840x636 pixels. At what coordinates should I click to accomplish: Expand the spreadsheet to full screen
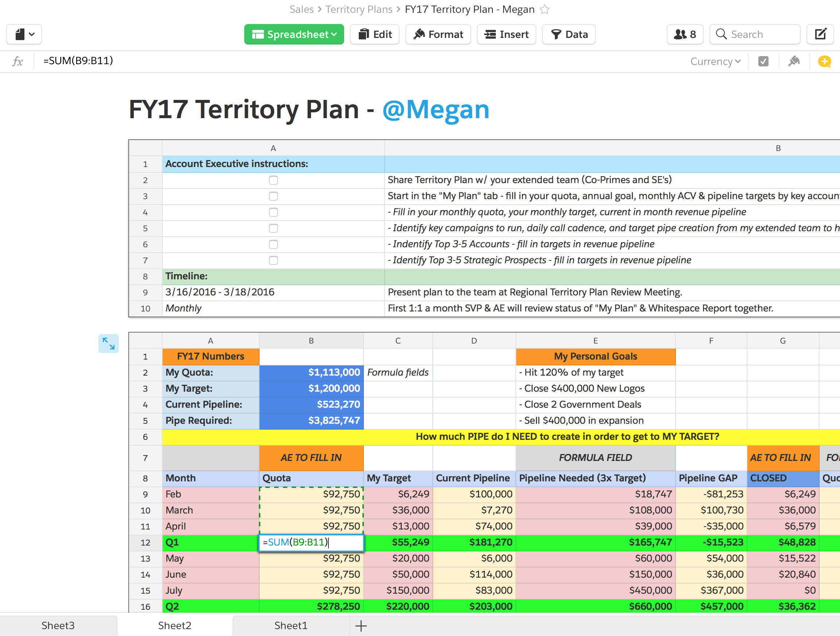pos(109,344)
